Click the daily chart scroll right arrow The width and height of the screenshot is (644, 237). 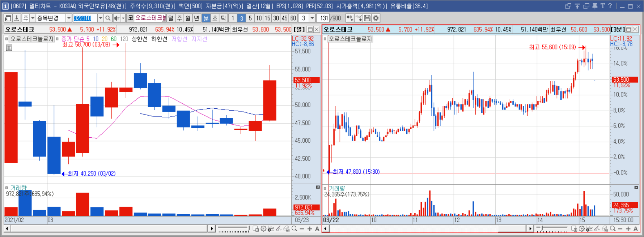212,229
